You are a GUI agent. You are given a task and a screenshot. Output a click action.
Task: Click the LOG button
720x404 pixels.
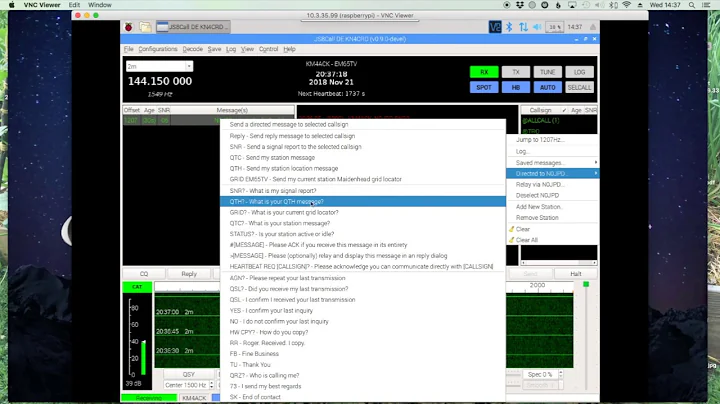[579, 72]
